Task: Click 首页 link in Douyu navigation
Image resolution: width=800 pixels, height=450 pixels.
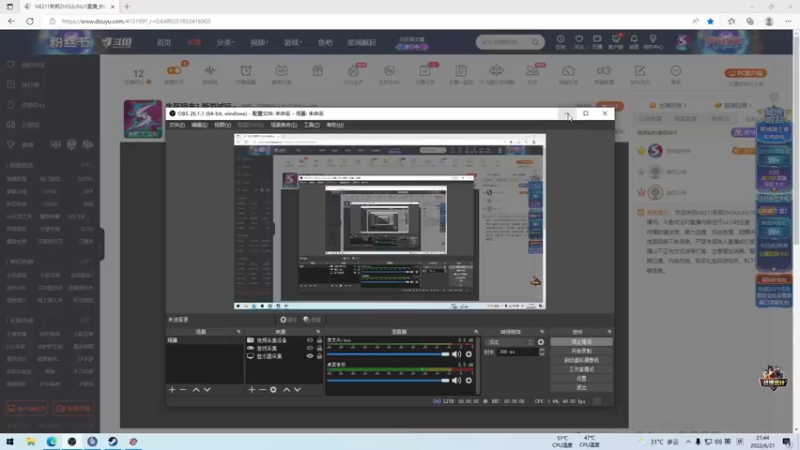Action: 164,42
